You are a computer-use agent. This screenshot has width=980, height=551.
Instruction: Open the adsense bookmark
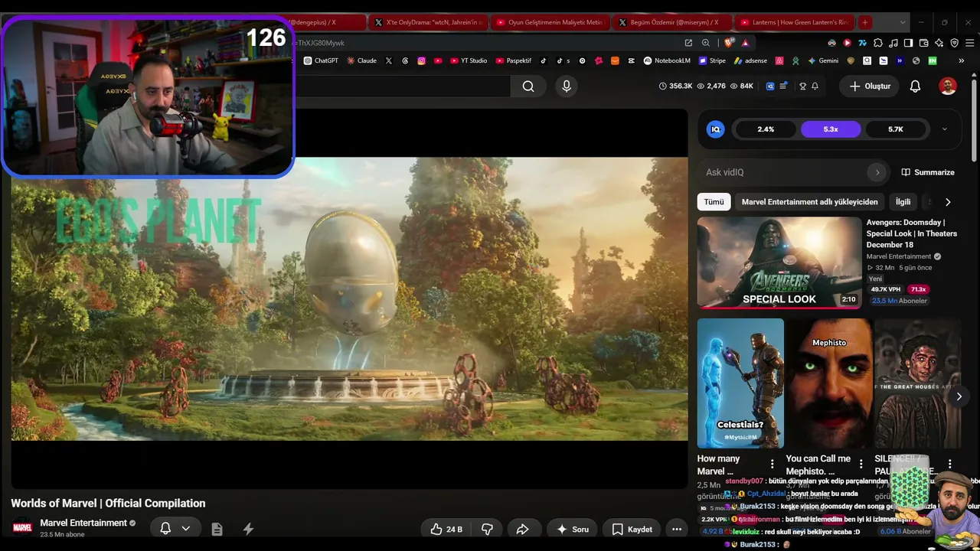(x=750, y=60)
